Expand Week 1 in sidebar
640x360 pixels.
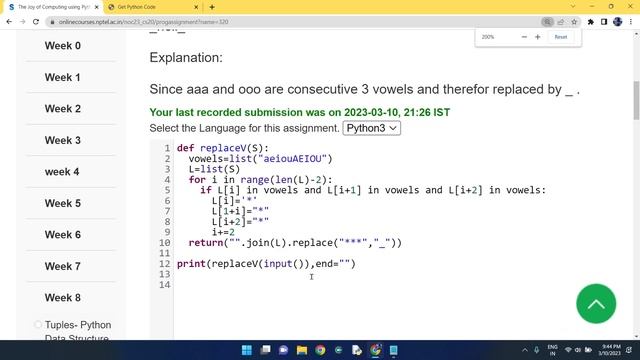pyautogui.click(x=63, y=77)
